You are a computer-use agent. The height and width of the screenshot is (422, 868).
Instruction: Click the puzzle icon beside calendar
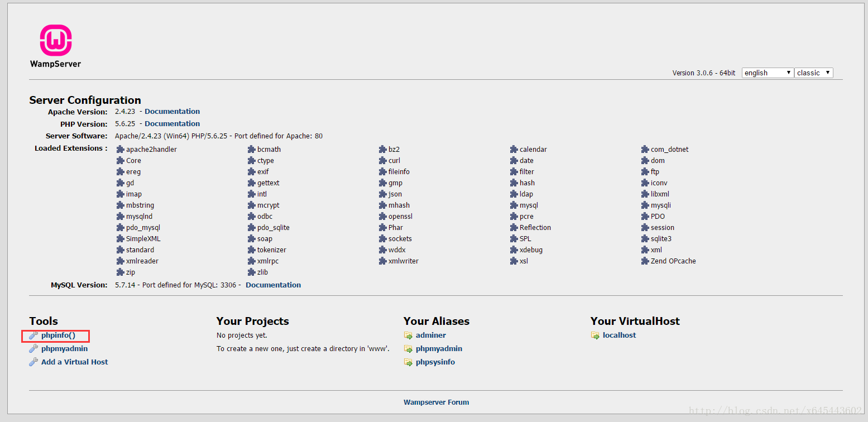(514, 150)
